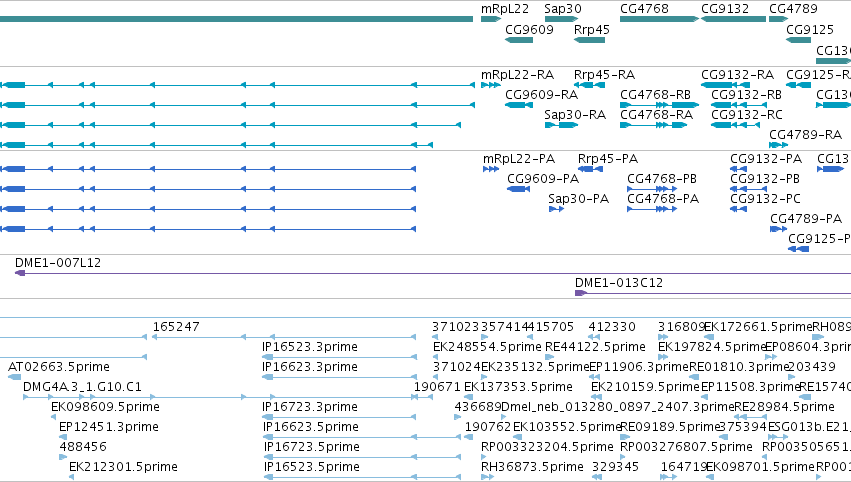The width and height of the screenshot is (851, 482).
Task: Click transcript label CG9132-RC
Action: tap(747, 115)
